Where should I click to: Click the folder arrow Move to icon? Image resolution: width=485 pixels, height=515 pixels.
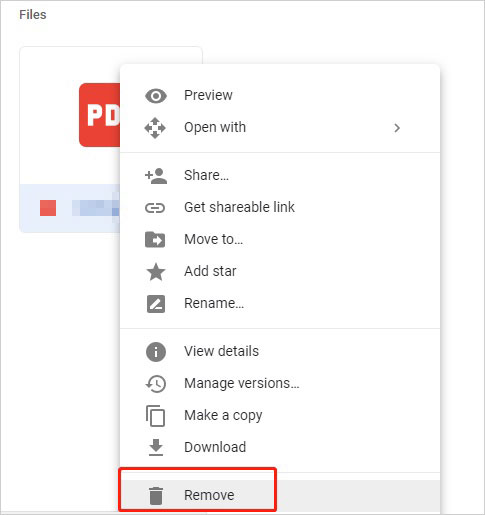[155, 240]
